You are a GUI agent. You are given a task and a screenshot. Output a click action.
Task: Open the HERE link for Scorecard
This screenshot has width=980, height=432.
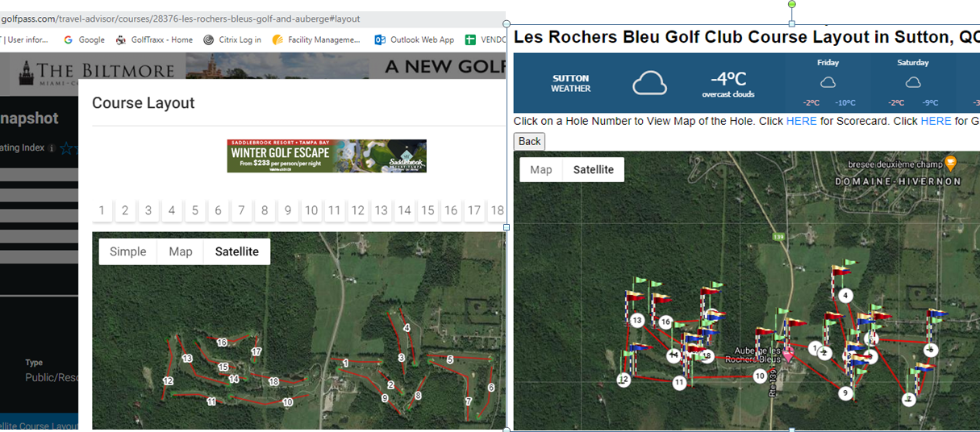click(801, 121)
